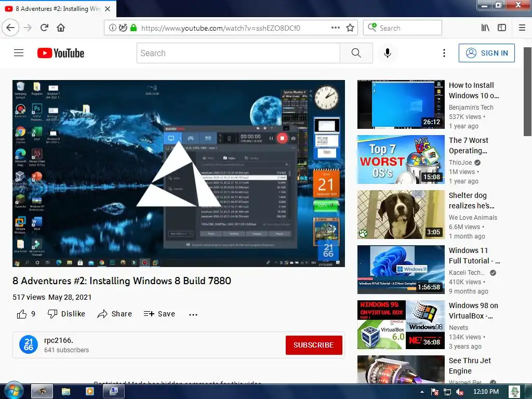This screenshot has width=532, height=399.
Task: Visit the Nevets channel name
Action: (458, 328)
